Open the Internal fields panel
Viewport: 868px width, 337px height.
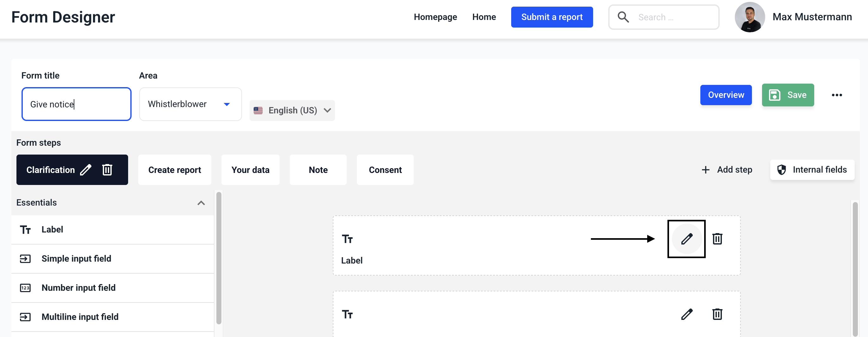pyautogui.click(x=812, y=170)
